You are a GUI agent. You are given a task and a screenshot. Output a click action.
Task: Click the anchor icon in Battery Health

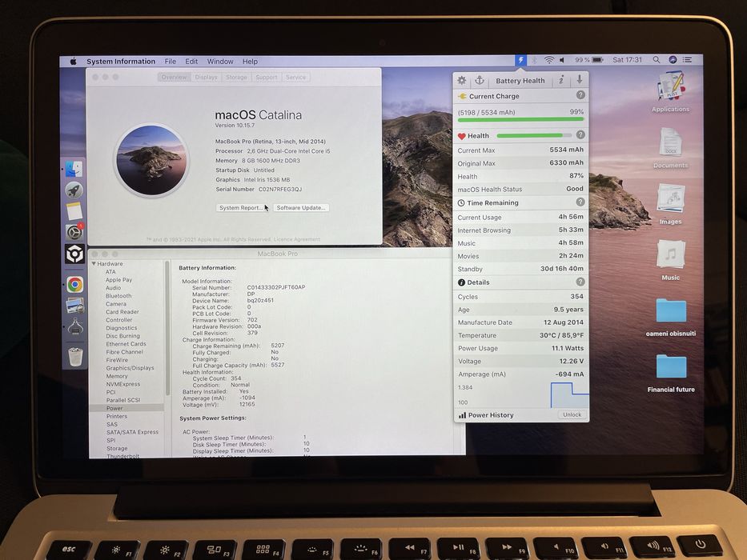coord(480,81)
